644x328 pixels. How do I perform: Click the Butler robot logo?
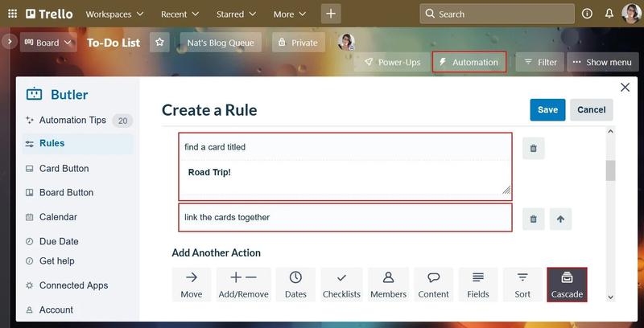click(x=34, y=94)
